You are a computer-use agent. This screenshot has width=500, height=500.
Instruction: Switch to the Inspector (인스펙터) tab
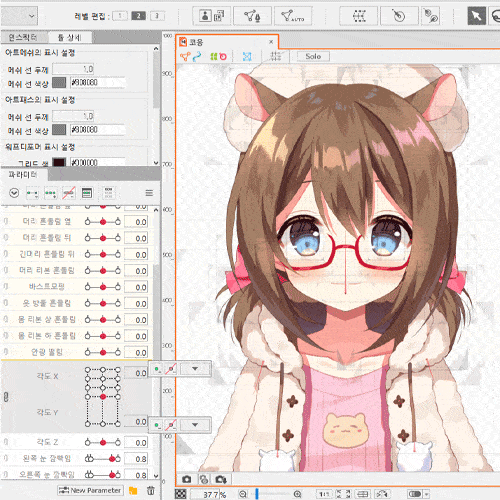coord(23,37)
